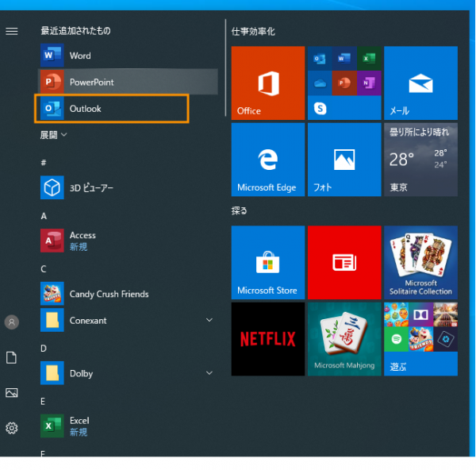Expand the Conexant folder chevron
This screenshot has height=470, width=476.
point(209,320)
